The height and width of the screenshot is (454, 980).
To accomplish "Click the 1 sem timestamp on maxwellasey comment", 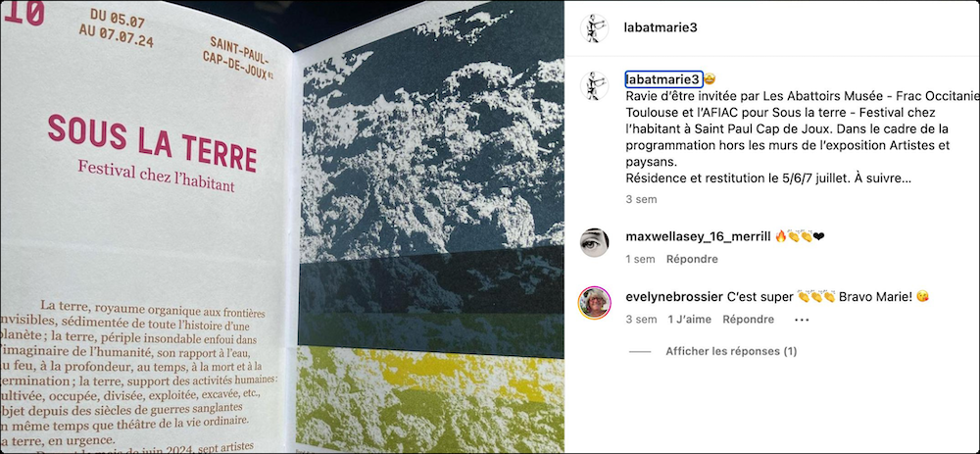I will (x=640, y=259).
